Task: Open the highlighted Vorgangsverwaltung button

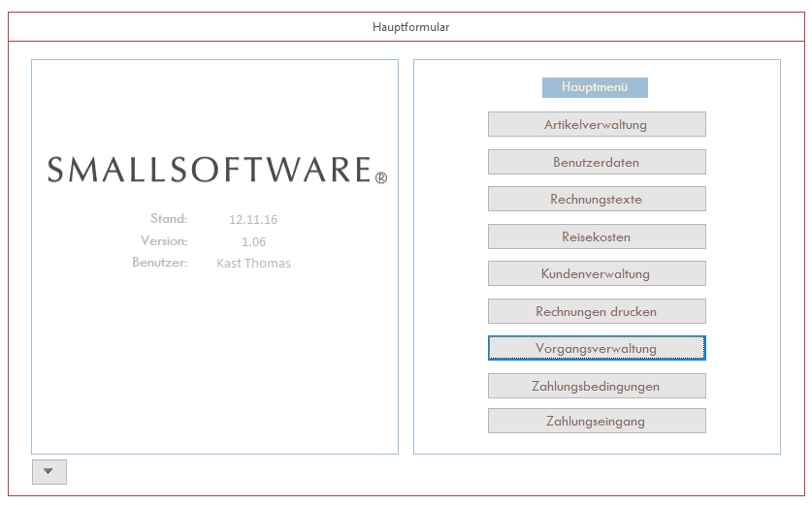Action: tap(596, 348)
